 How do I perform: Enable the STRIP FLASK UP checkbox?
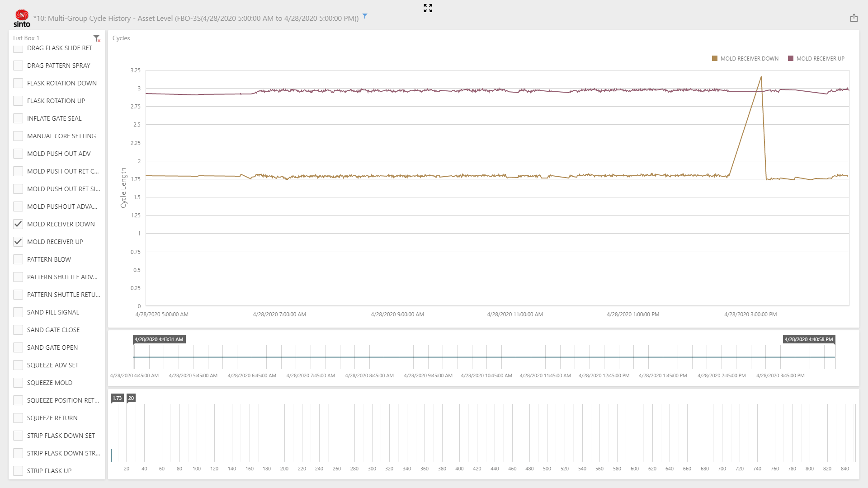coord(18,470)
